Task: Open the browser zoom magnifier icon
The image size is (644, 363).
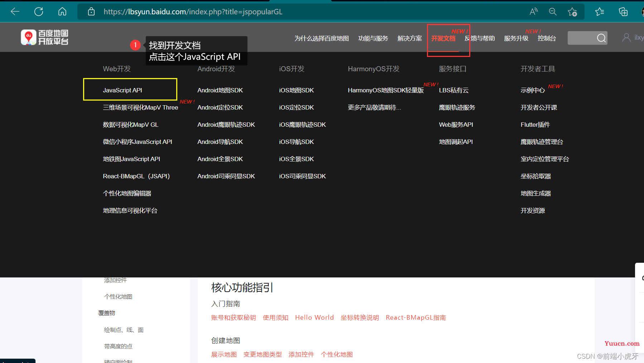Action: click(553, 12)
